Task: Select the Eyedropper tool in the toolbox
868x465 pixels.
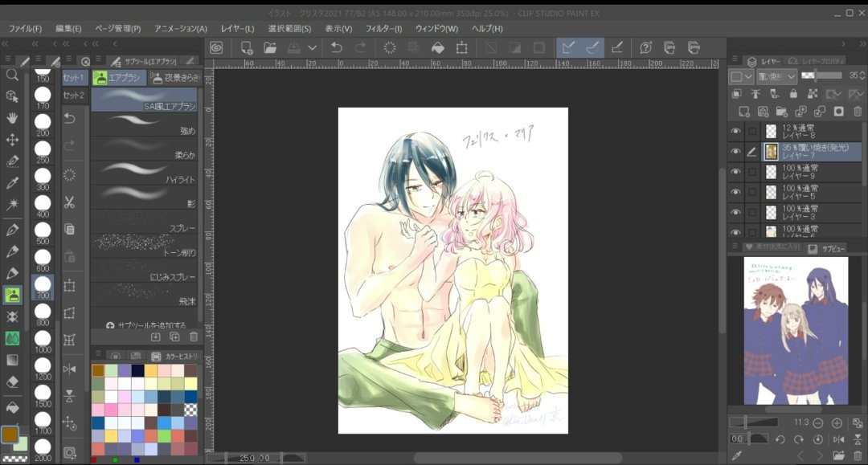Action: tap(11, 182)
